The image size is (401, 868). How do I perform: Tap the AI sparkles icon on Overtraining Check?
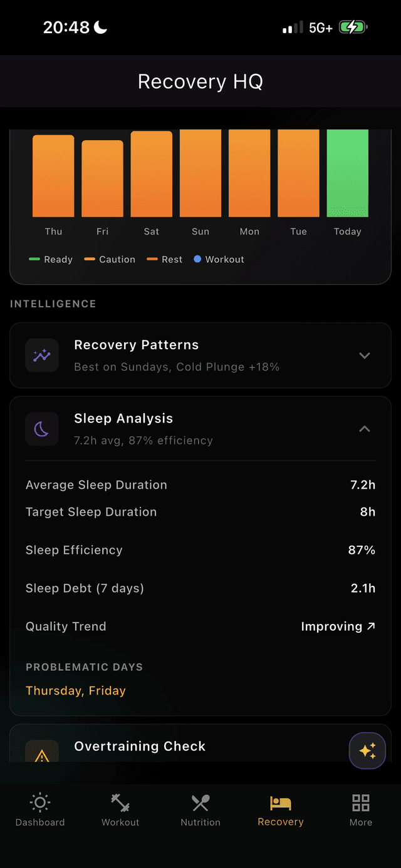[x=367, y=750]
